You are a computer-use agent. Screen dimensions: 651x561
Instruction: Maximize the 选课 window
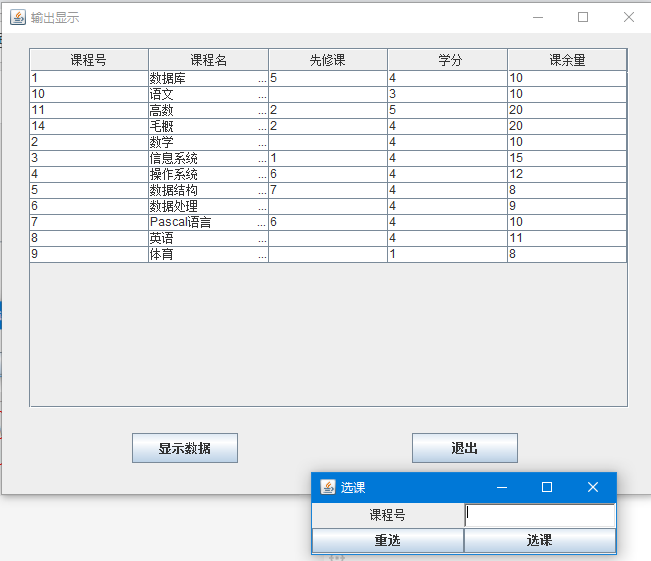point(547,487)
